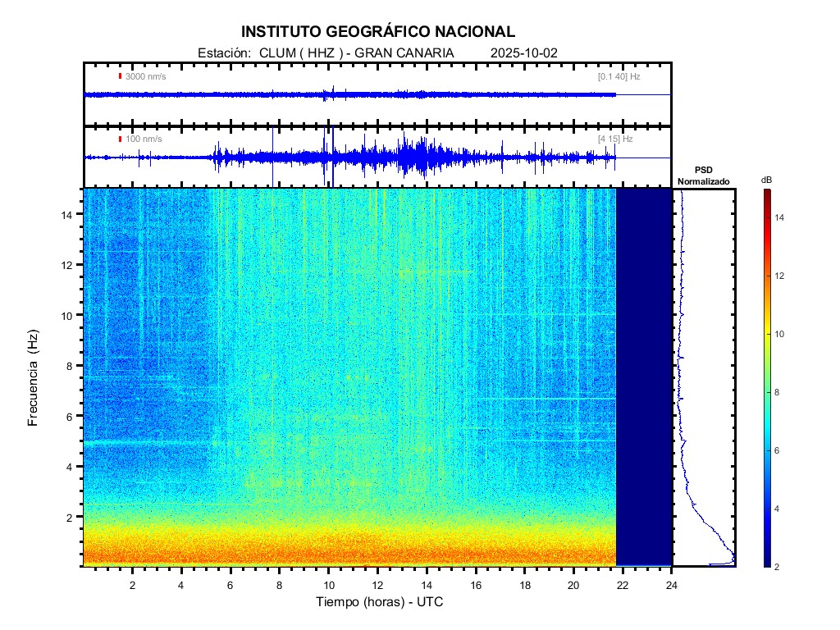This screenshot has width=840, height=630.
Task: Click the PSD curve plot next to the spectrogram
Action: pyautogui.click(x=704, y=377)
